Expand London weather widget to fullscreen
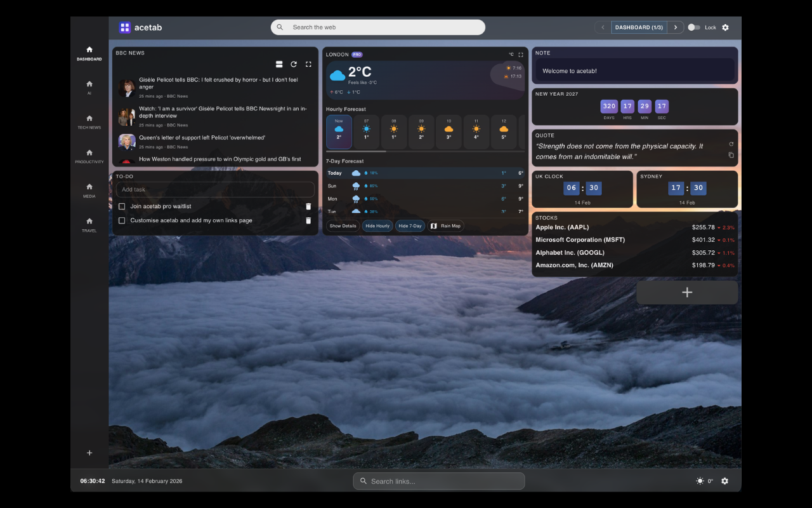Image resolution: width=812 pixels, height=508 pixels. [x=521, y=55]
